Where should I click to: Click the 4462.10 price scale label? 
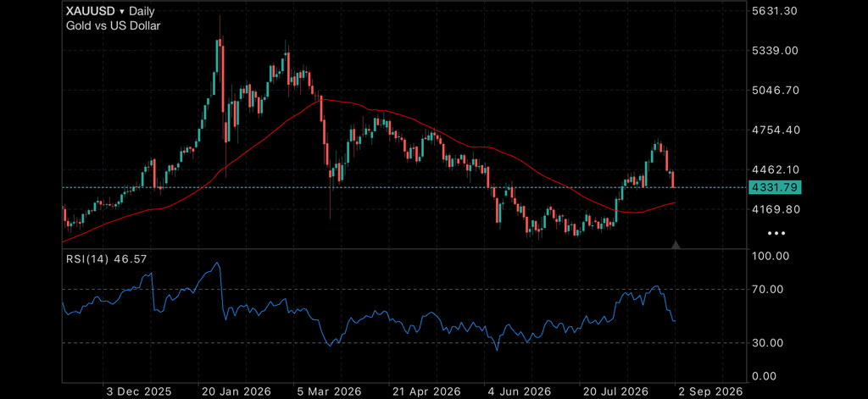(x=776, y=169)
